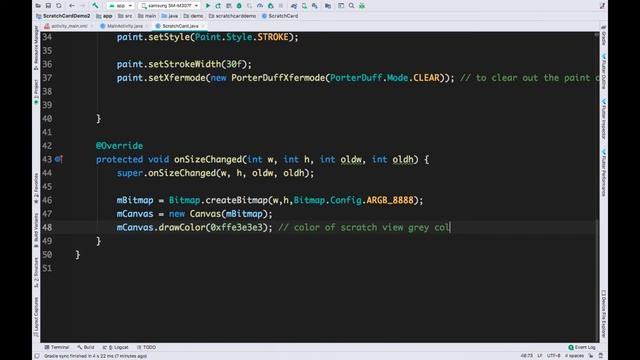Open the Structure tool window
The width and height of the screenshot is (640, 360).
[x=36, y=271]
